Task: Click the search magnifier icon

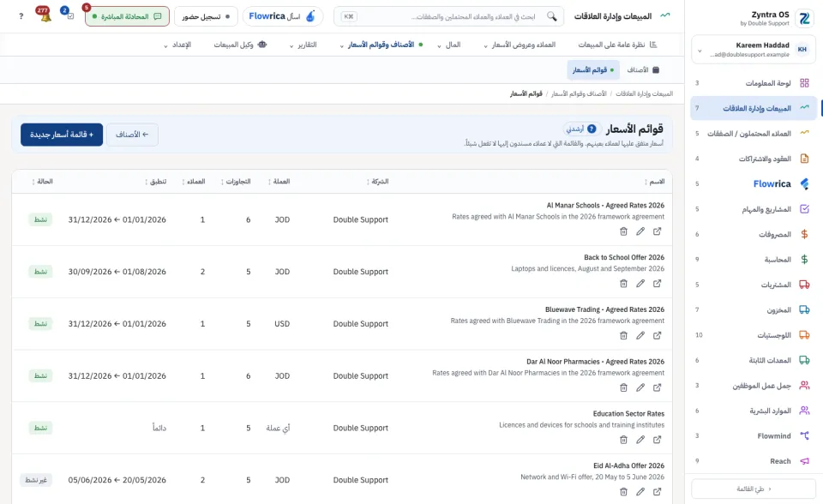Action: (551, 16)
